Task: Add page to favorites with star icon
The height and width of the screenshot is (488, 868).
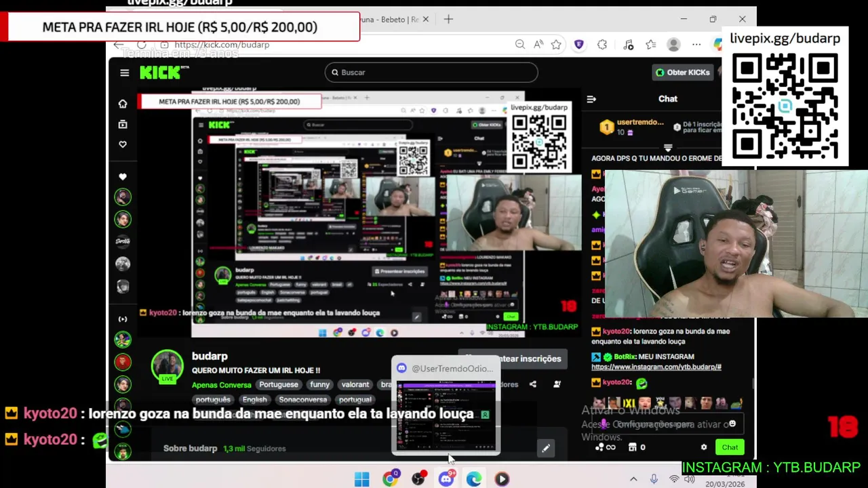Action: 556,45
